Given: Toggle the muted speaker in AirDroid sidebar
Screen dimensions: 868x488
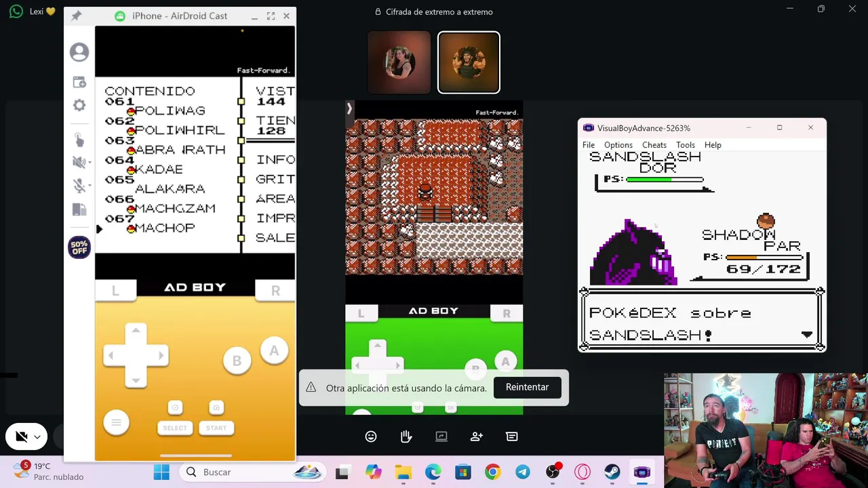Looking at the screenshot, I should point(78,162).
